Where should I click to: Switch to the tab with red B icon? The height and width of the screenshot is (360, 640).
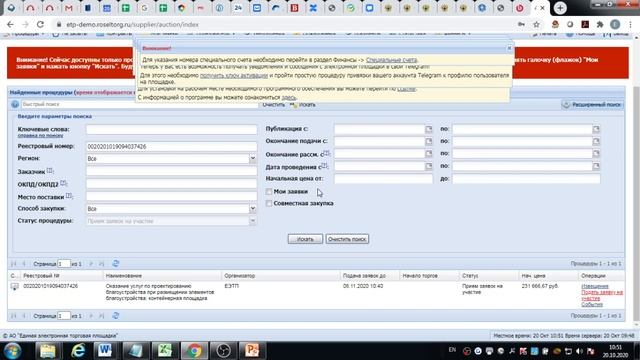[x=294, y=8]
